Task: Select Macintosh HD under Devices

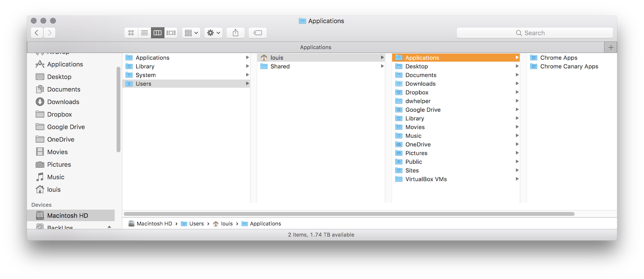Action: [x=71, y=215]
